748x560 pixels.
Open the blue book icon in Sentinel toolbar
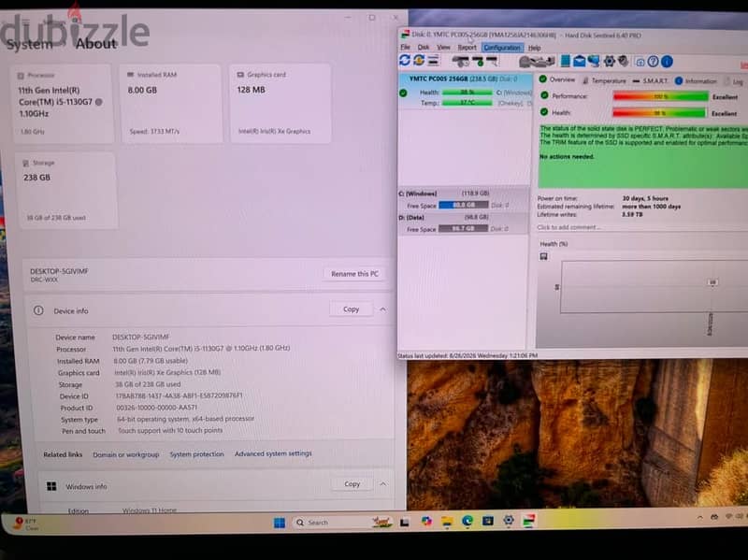click(566, 61)
